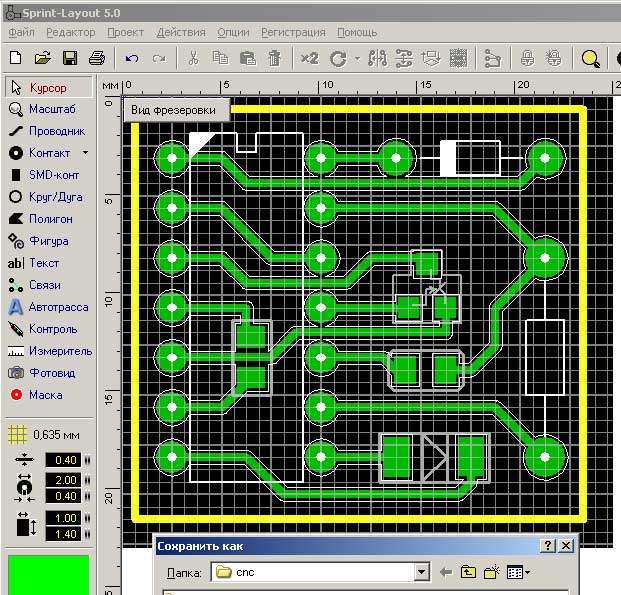
Task: Expand the Папка folder combo box in save dialog
Action: 421,572
